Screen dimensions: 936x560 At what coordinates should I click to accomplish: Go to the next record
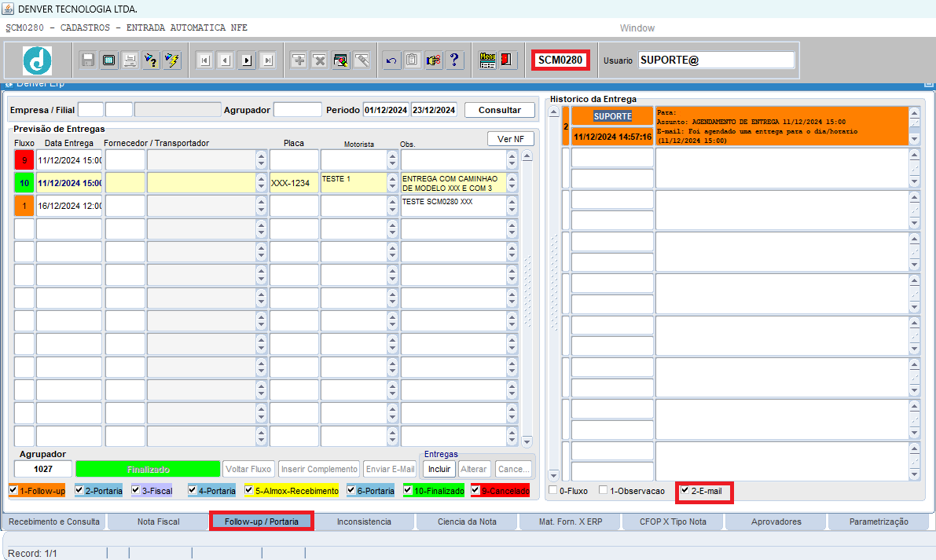tap(247, 60)
